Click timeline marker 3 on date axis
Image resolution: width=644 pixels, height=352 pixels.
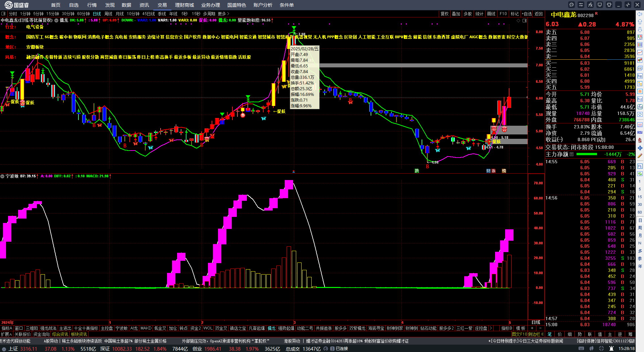294,322
